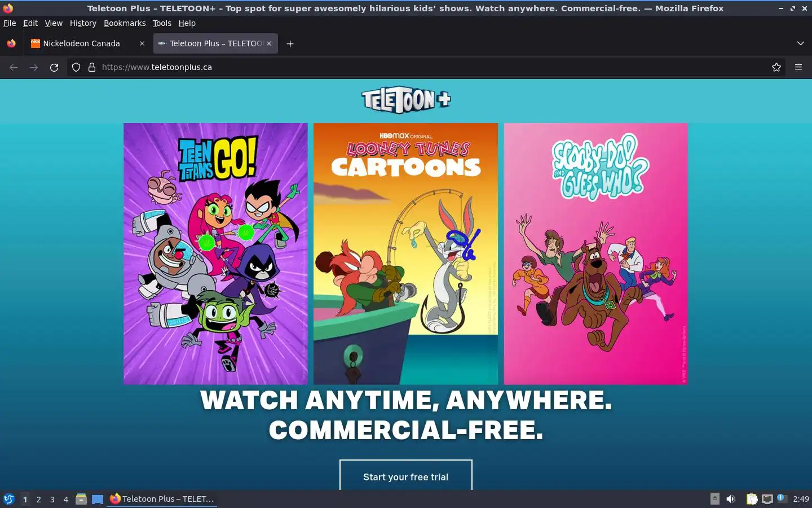The height and width of the screenshot is (508, 812).
Task: Click Start your free trial button
Action: click(x=406, y=475)
